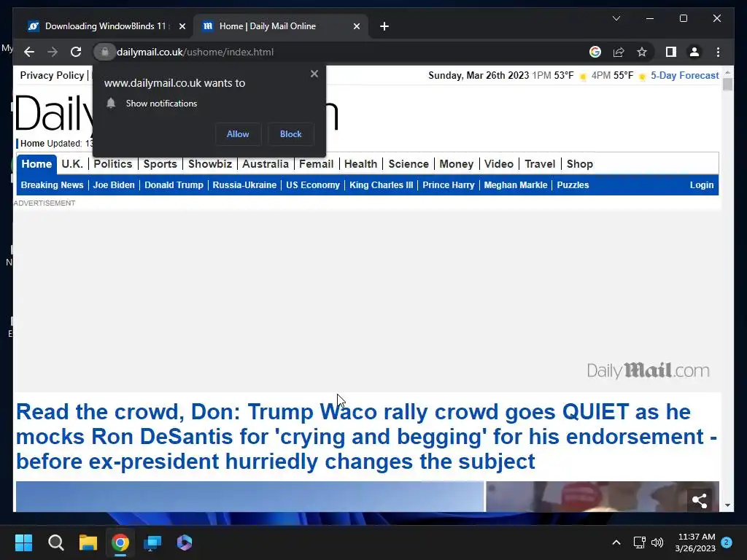Open the purple hexagon taskbar app
The width and height of the screenshot is (747, 560).
point(185,542)
